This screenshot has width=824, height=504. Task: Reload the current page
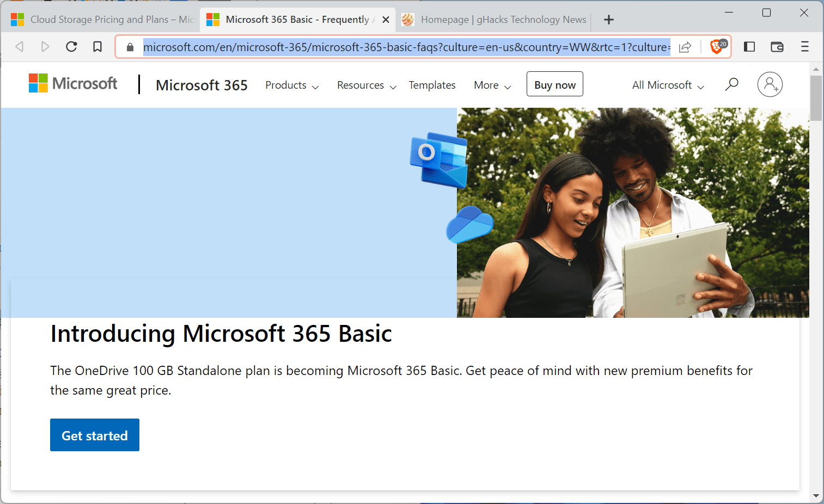[71, 47]
